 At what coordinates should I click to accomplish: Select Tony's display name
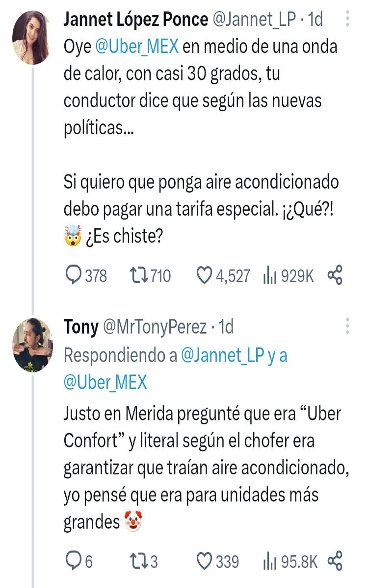pos(81,327)
